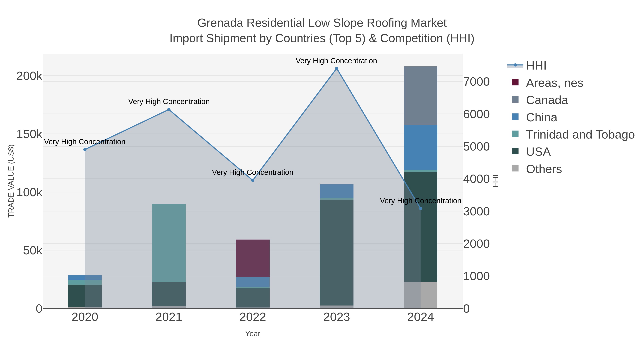Click the 3000 right axis tick

point(477,211)
